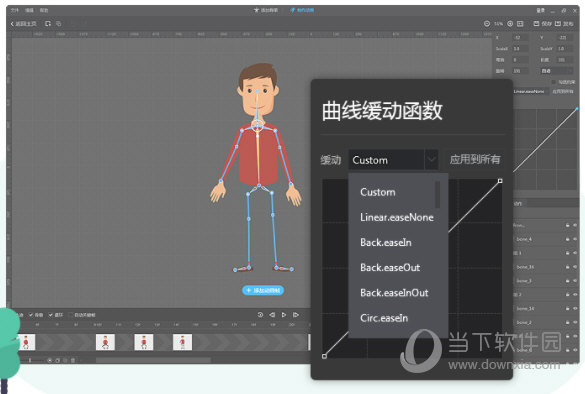Click the easing dropdown list scrollbar
The width and height of the screenshot is (585, 394).
pyautogui.click(x=437, y=194)
